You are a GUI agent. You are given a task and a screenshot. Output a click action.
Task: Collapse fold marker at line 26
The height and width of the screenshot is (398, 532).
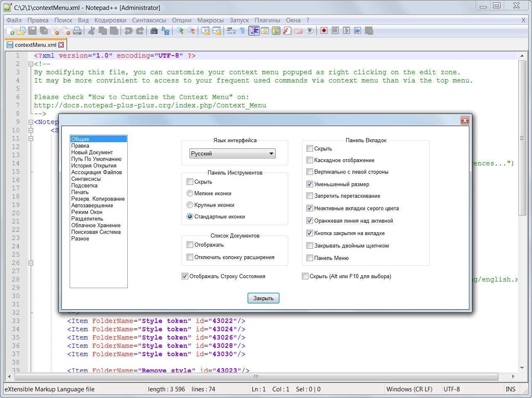(x=31, y=263)
